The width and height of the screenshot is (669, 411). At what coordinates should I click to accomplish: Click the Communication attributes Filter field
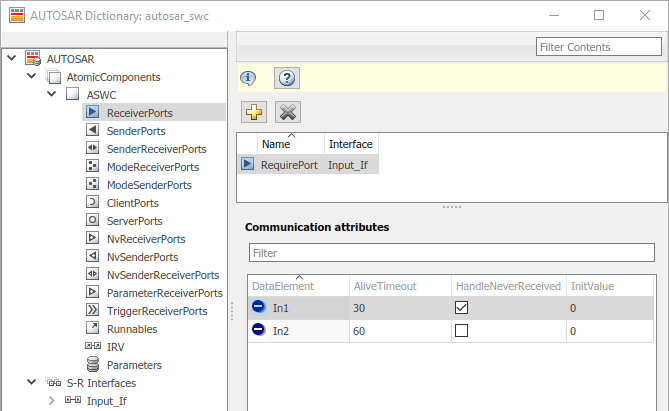tap(452, 253)
